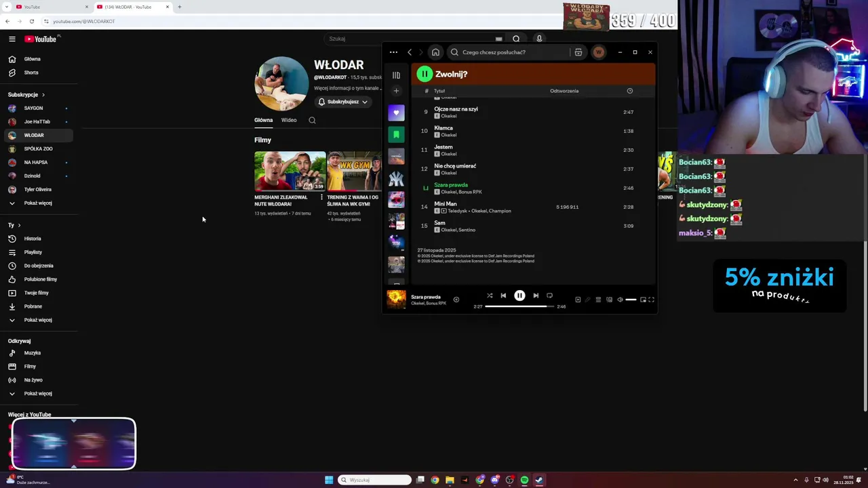Pause playback in bottom player bar
The image size is (868, 488).
(x=519, y=296)
